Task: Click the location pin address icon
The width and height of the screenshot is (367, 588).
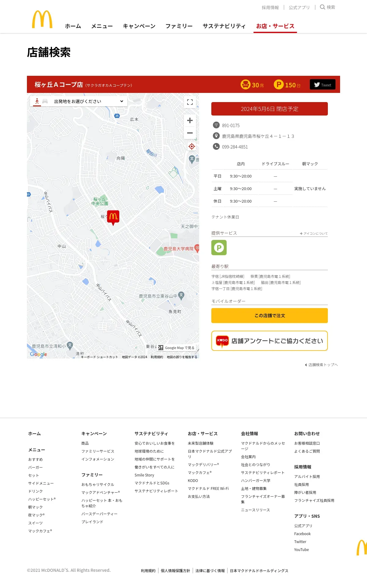Action: point(216,136)
